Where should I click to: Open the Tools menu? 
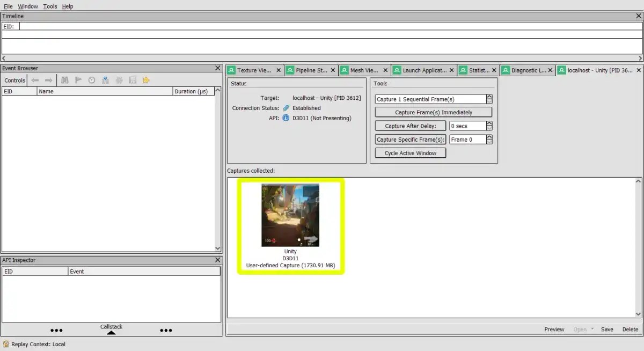tap(50, 6)
